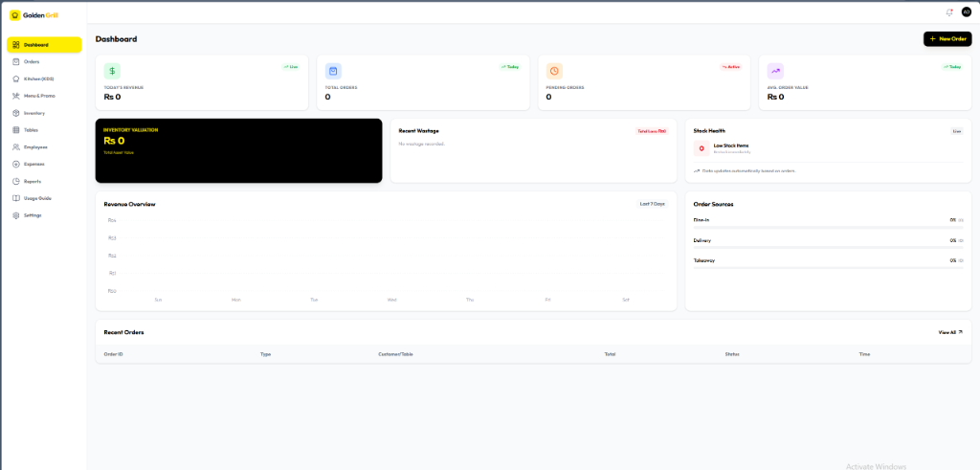This screenshot has height=470, width=980.
Task: Open the user profile avatar
Action: [966, 11]
